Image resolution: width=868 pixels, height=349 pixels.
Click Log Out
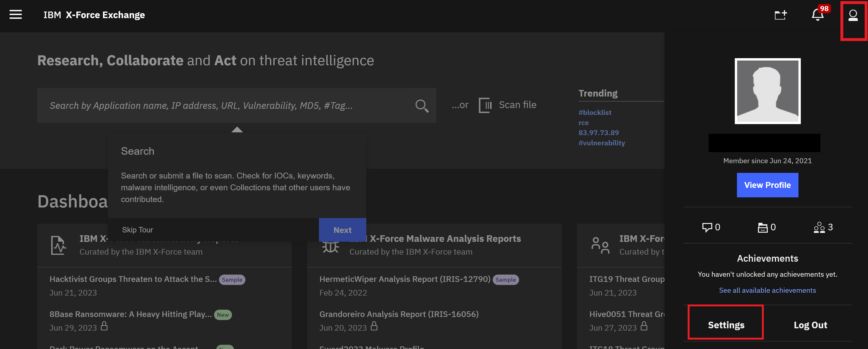[810, 325]
